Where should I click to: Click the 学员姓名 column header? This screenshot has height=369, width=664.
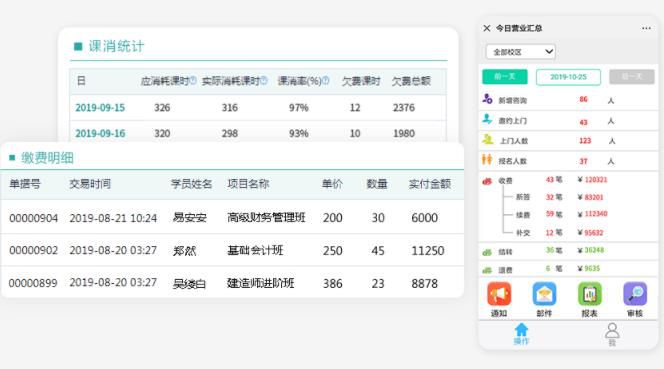[191, 184]
